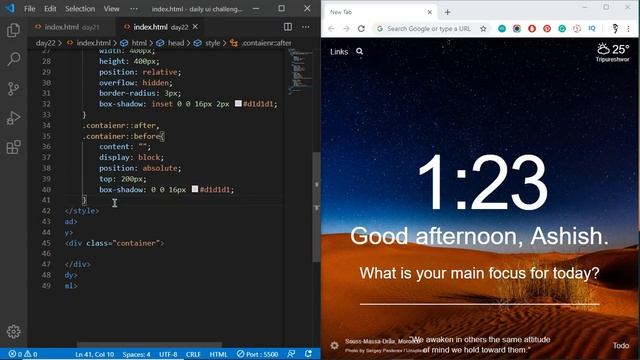Open the Manage gear in VS Code

[13, 331]
